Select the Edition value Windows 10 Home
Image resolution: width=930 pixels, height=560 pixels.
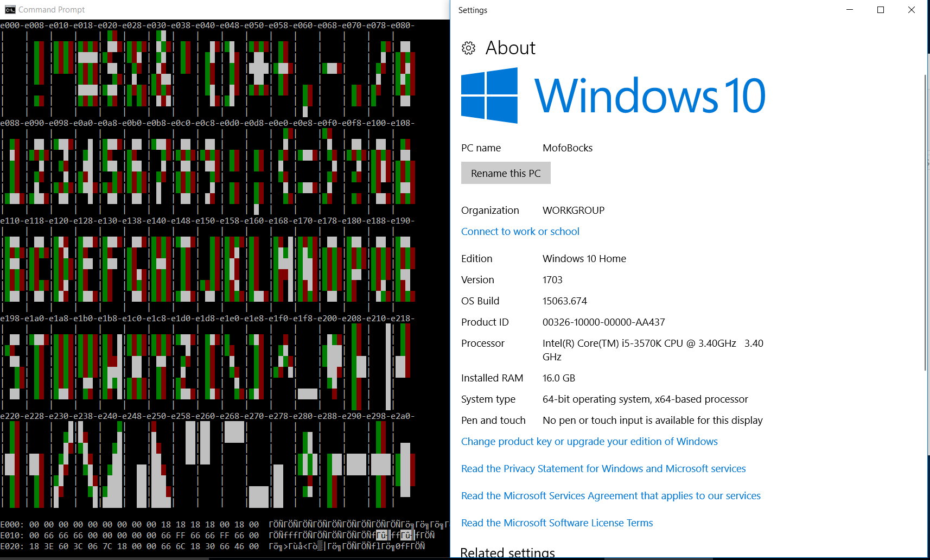584,259
